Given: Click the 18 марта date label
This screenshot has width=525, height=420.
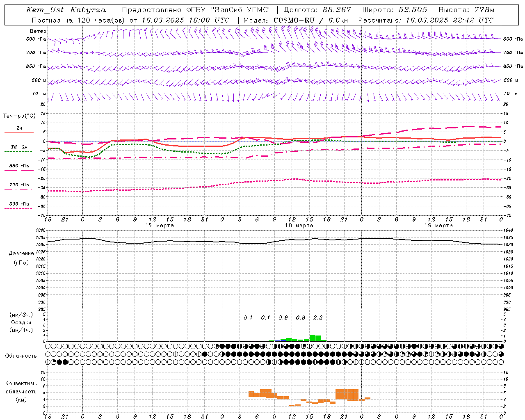Looking at the screenshot, I should [299, 226].
